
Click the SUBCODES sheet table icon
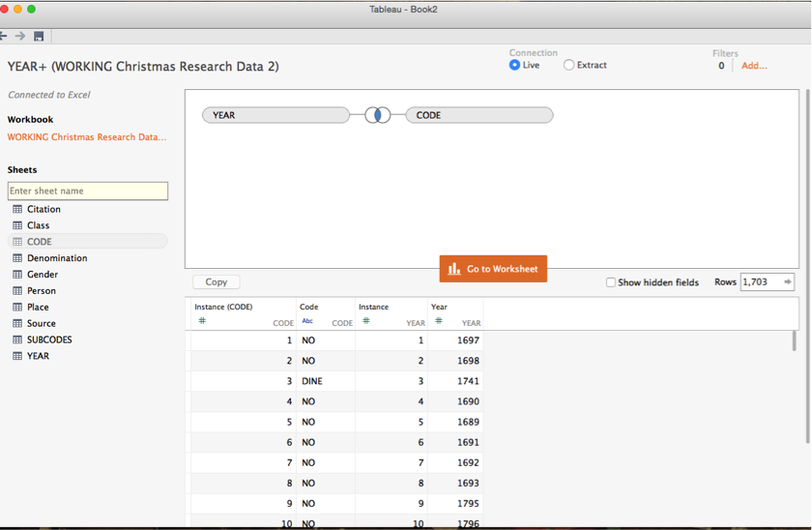pyautogui.click(x=17, y=339)
